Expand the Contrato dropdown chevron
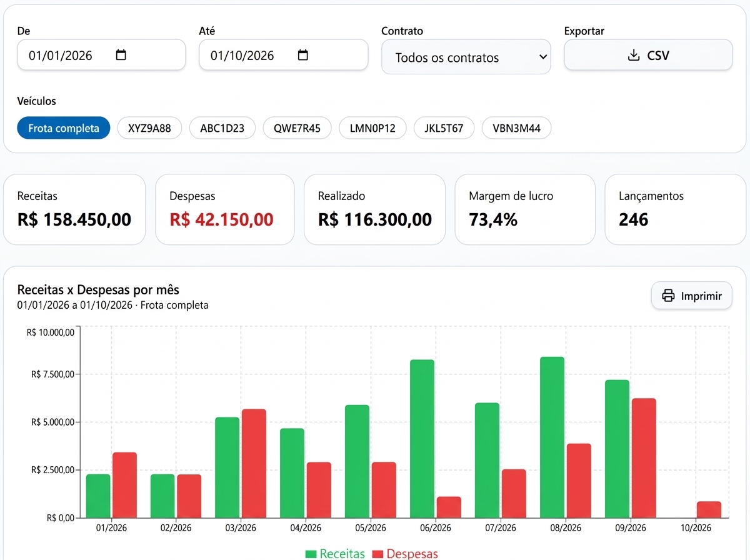 [542, 57]
